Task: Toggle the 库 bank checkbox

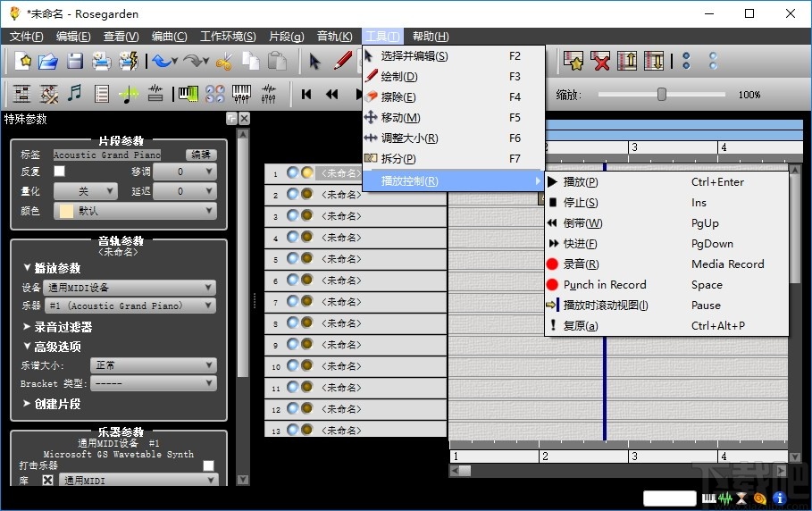Action: click(47, 480)
